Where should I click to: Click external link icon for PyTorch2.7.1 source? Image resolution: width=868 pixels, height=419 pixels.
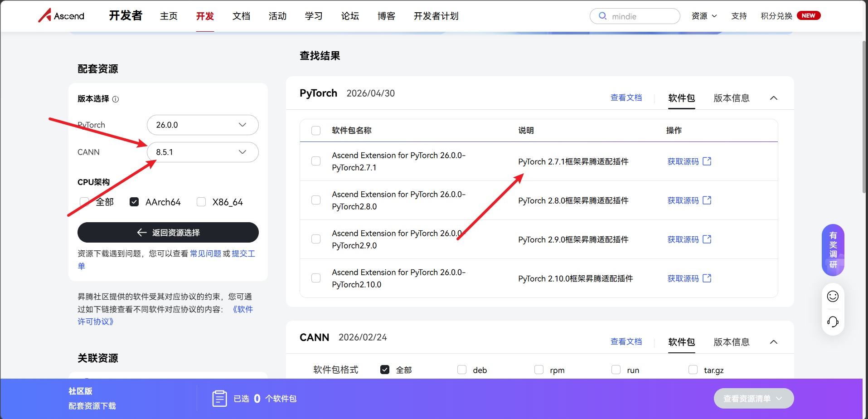pos(707,161)
